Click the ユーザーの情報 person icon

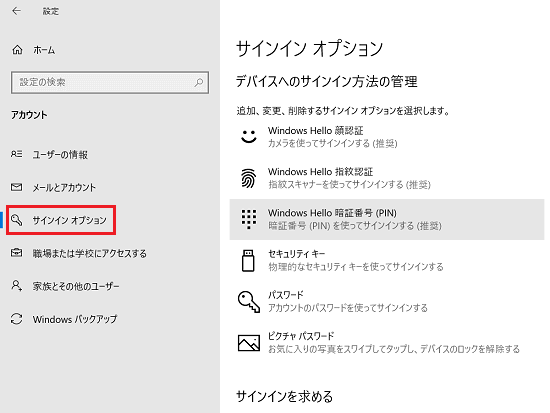[x=16, y=154]
